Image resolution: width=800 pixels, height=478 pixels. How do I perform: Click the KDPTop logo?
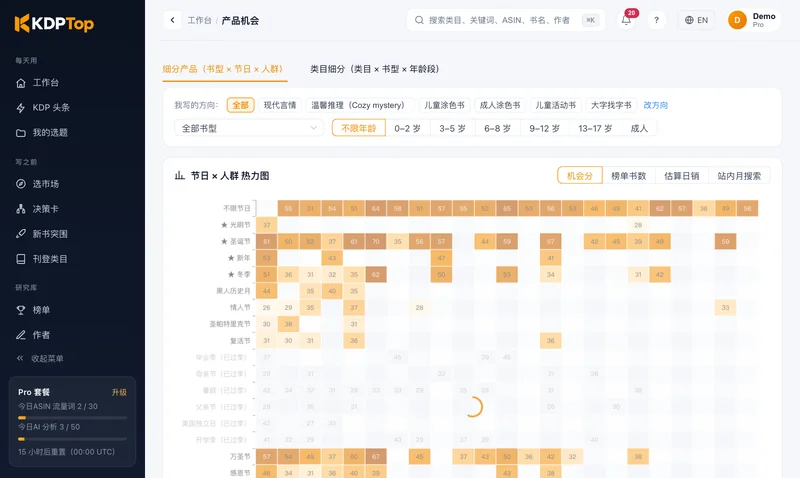point(54,23)
